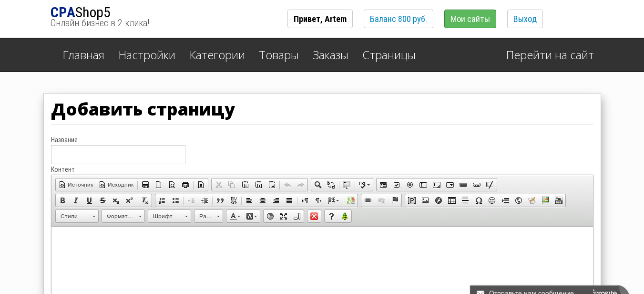
Task: Center align text
Action: [263, 200]
